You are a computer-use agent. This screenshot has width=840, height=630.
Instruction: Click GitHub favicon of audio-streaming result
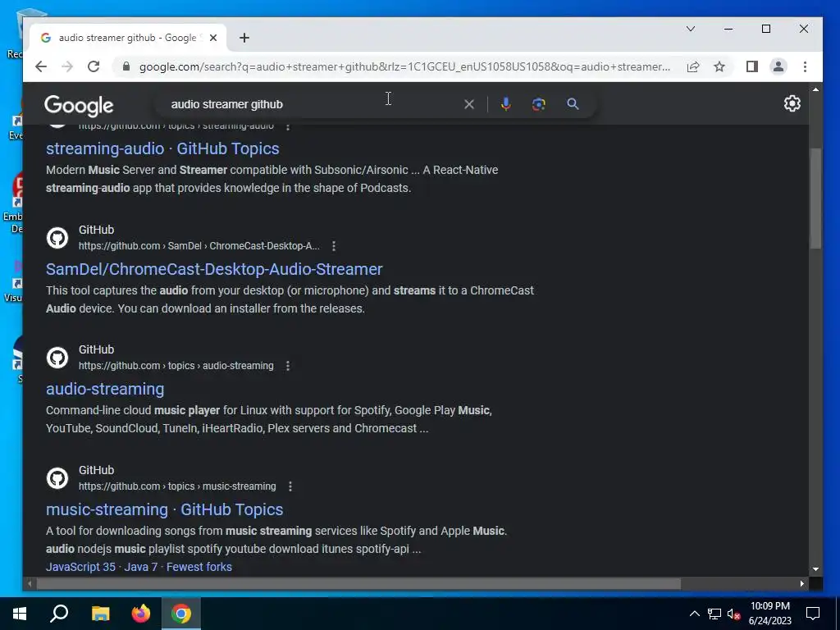point(57,358)
